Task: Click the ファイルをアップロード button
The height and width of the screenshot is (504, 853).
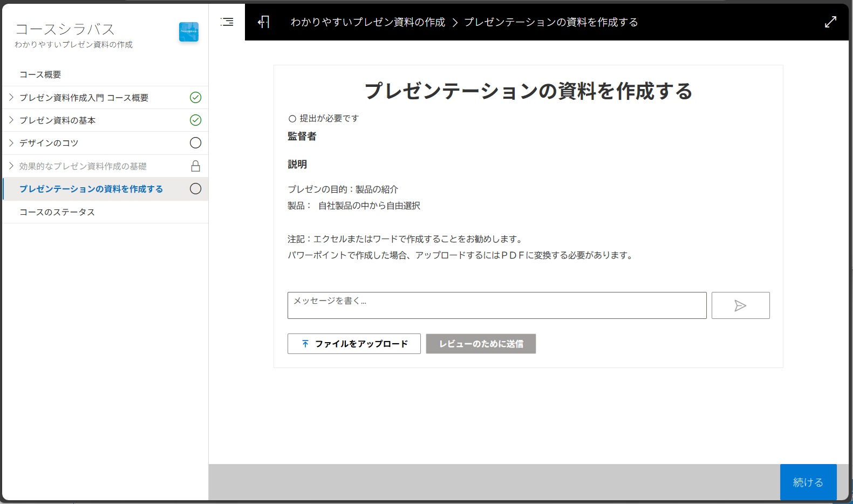Action: click(354, 344)
